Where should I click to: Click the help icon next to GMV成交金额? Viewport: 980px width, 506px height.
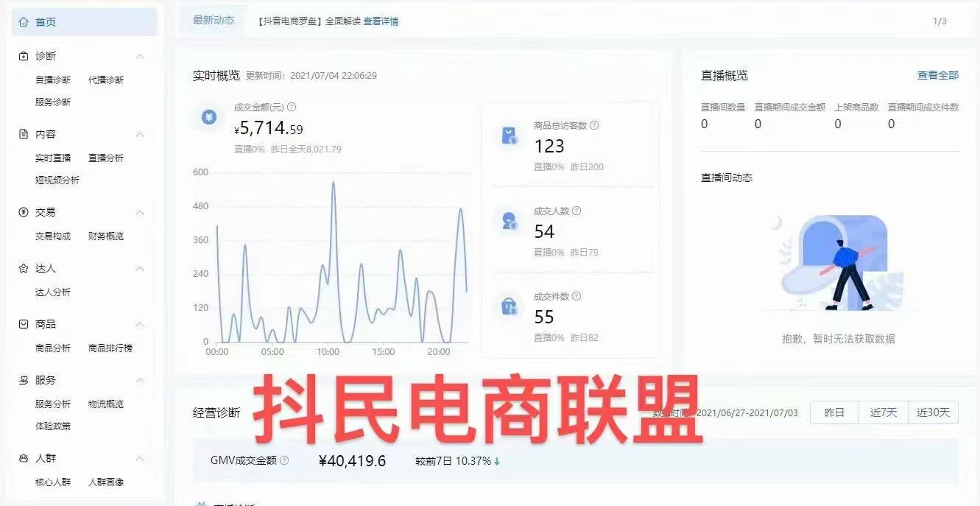coord(284,460)
